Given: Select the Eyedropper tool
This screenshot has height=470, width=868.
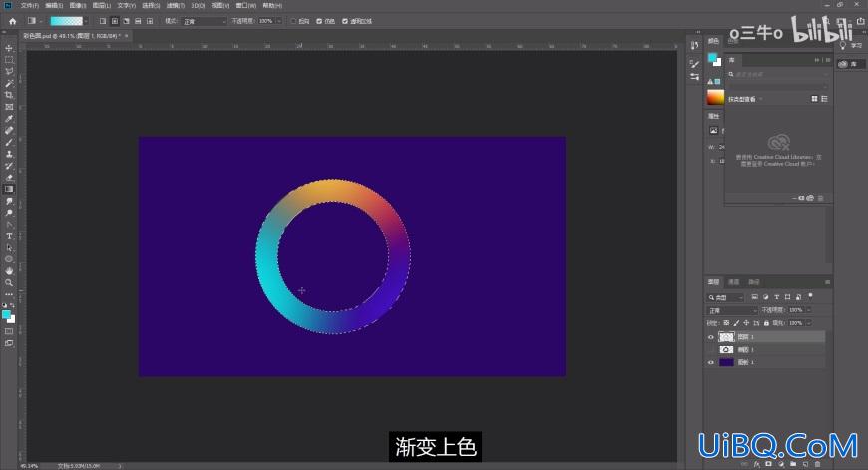Looking at the screenshot, I should coord(9,119).
